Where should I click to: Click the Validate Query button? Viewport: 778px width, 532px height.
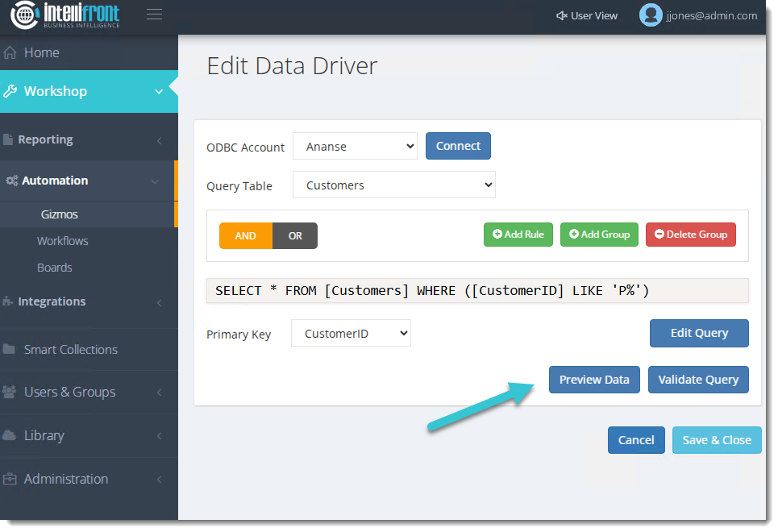(x=698, y=380)
